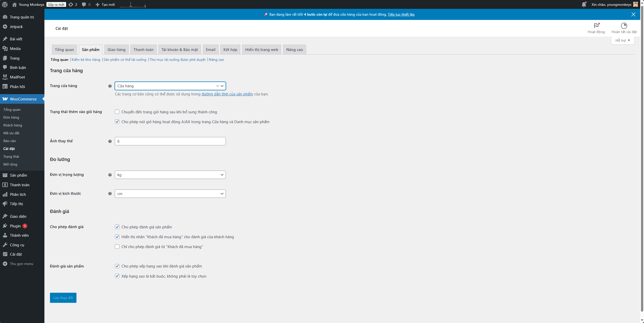The height and width of the screenshot is (323, 644).
Task: Click the help icon next to Đơn vị trọng lượng
Action: (110, 175)
